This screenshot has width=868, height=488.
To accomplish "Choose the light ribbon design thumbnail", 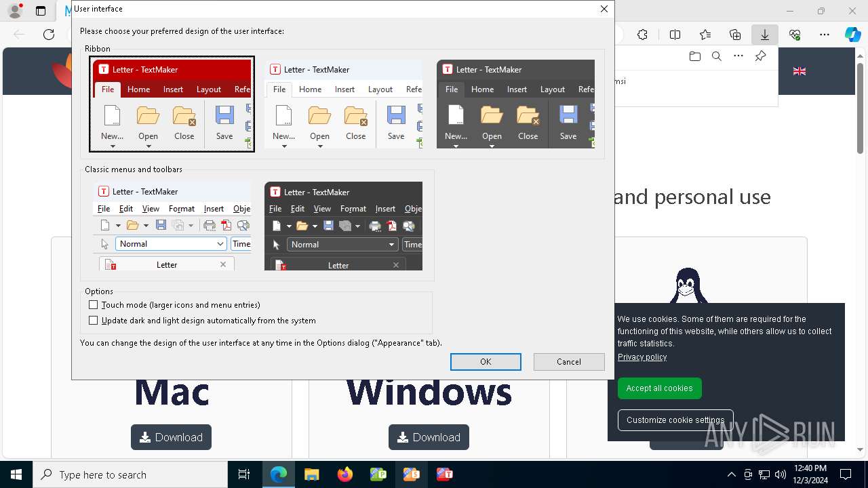I will click(343, 104).
